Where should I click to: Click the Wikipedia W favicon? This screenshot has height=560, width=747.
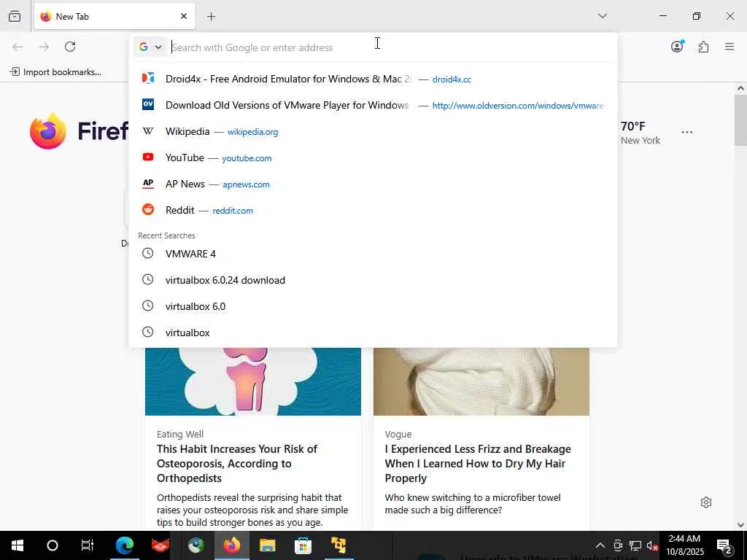click(148, 131)
